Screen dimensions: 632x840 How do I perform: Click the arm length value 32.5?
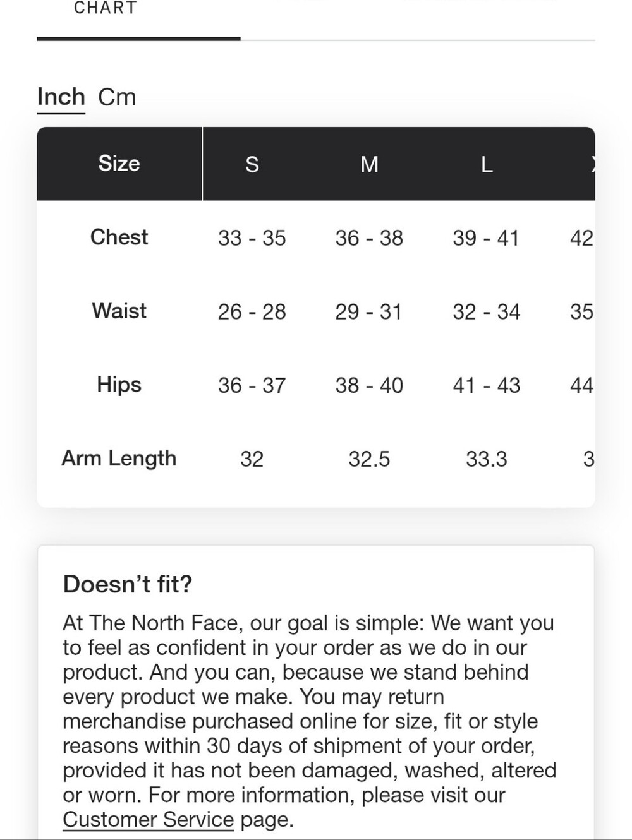[x=369, y=459]
